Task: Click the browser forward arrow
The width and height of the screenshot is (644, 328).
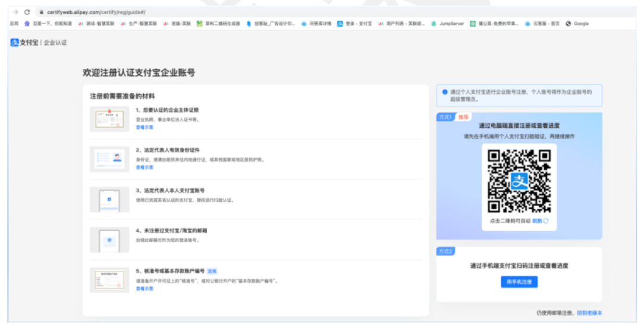Action: tap(15, 13)
